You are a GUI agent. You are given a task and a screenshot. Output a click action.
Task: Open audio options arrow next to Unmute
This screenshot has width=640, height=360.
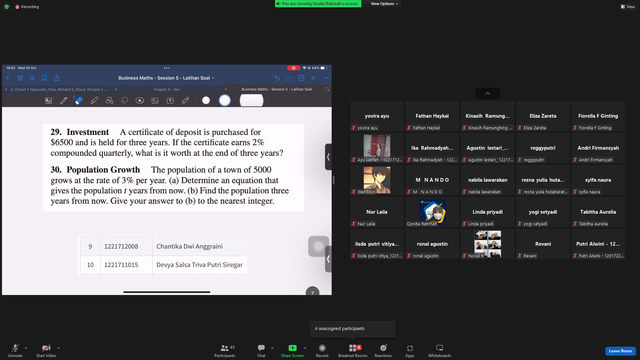26,348
